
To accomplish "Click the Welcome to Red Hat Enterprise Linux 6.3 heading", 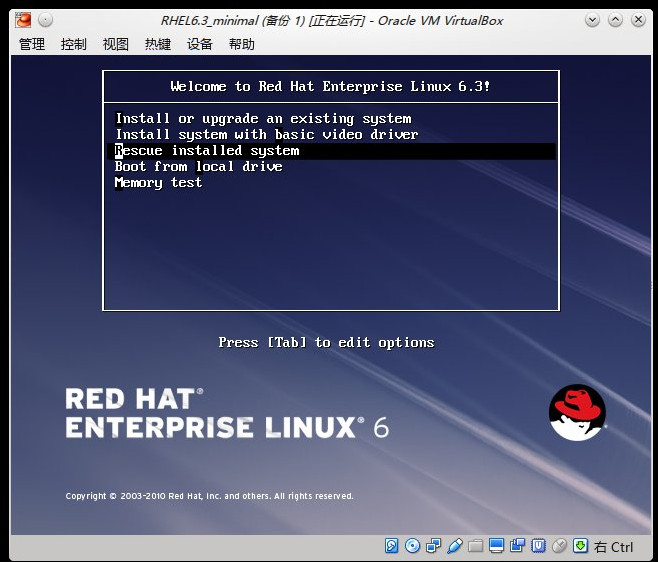I will [x=330, y=86].
